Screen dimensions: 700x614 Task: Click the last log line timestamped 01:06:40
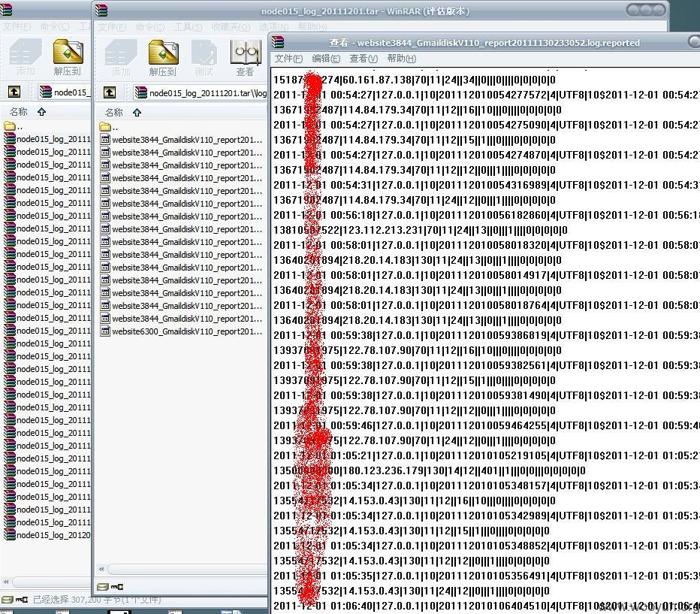point(487,606)
